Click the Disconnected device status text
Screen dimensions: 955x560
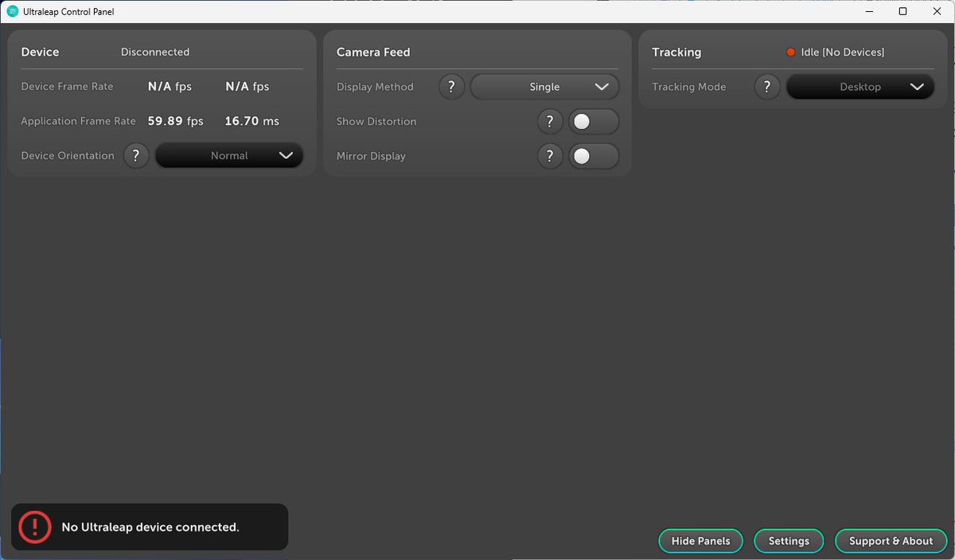(x=155, y=52)
